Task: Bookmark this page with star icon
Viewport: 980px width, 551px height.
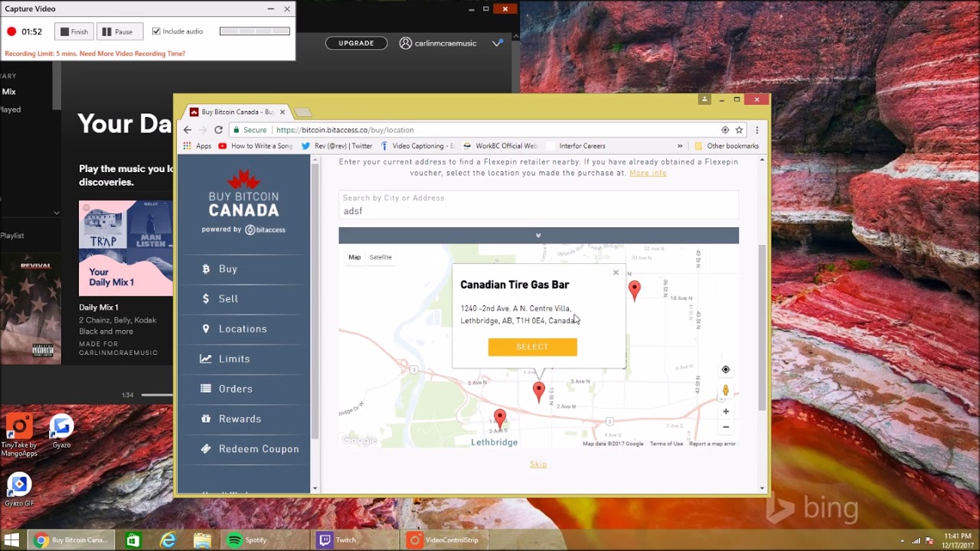Action: click(739, 130)
